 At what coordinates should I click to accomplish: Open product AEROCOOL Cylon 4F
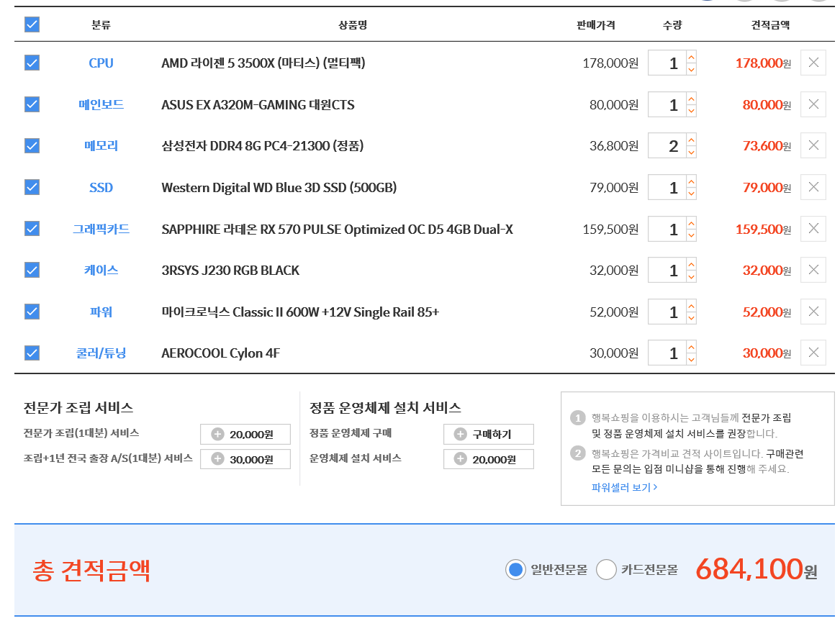pos(220,353)
